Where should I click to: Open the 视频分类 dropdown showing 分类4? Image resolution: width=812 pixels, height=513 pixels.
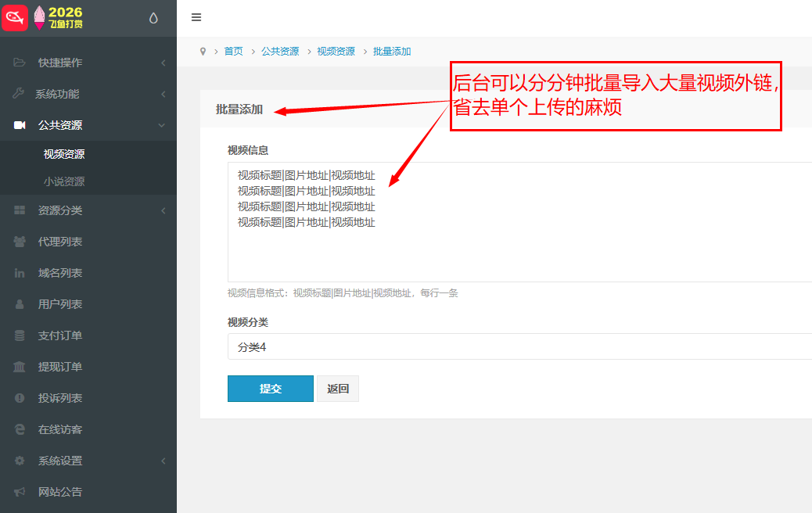(519, 347)
